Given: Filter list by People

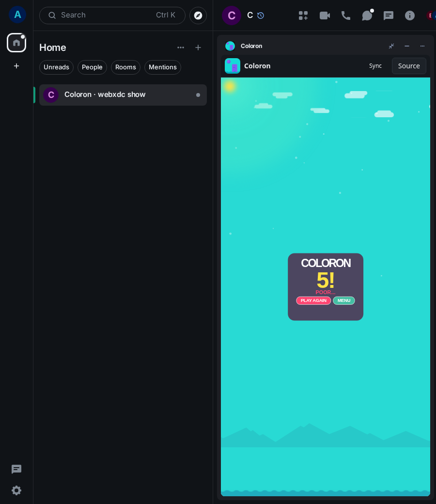Looking at the screenshot, I should [x=92, y=67].
